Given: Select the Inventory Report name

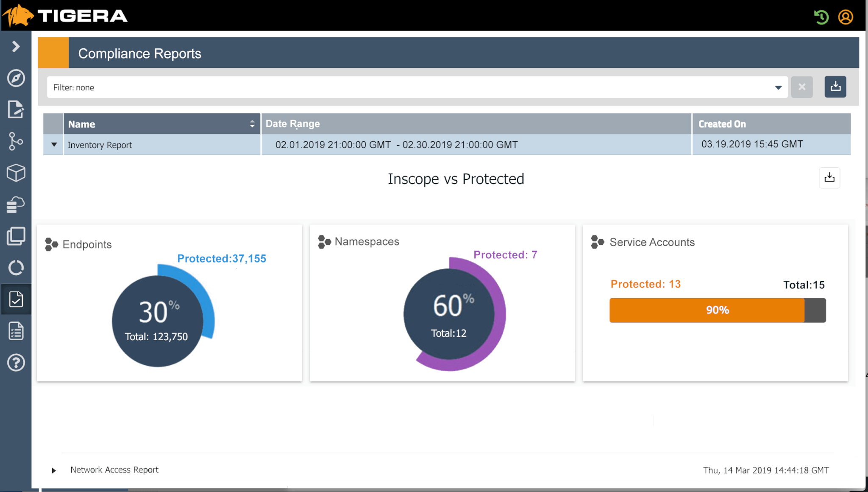Looking at the screenshot, I should pos(100,145).
